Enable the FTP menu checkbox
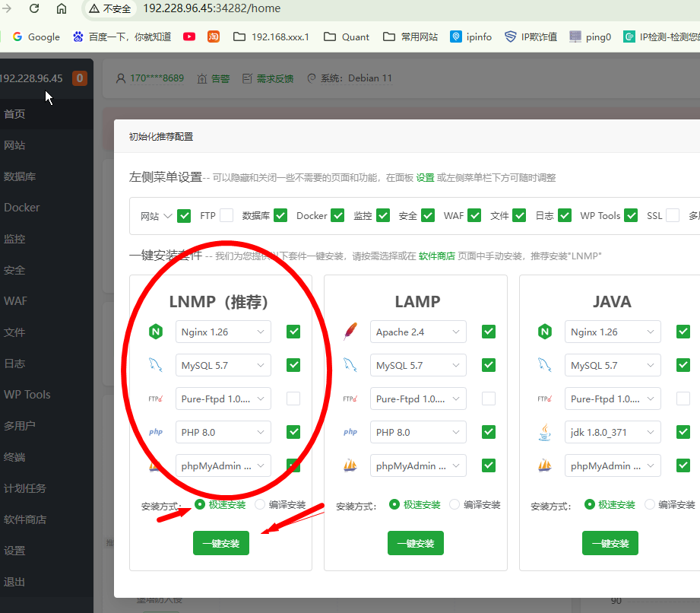 pyautogui.click(x=226, y=215)
